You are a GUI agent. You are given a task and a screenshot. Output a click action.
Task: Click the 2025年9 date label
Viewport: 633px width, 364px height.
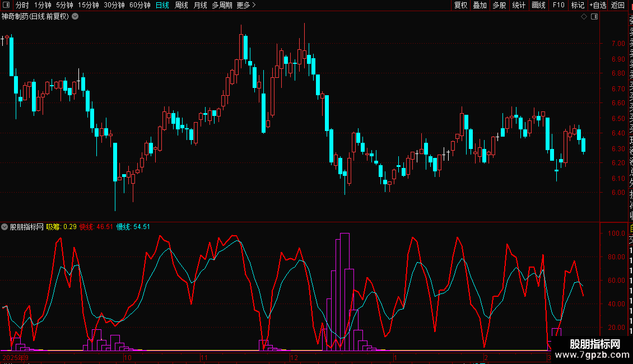point(15,357)
